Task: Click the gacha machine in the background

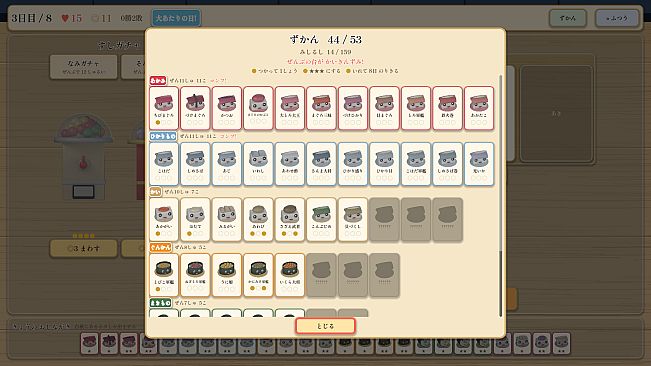Action: click(x=83, y=157)
